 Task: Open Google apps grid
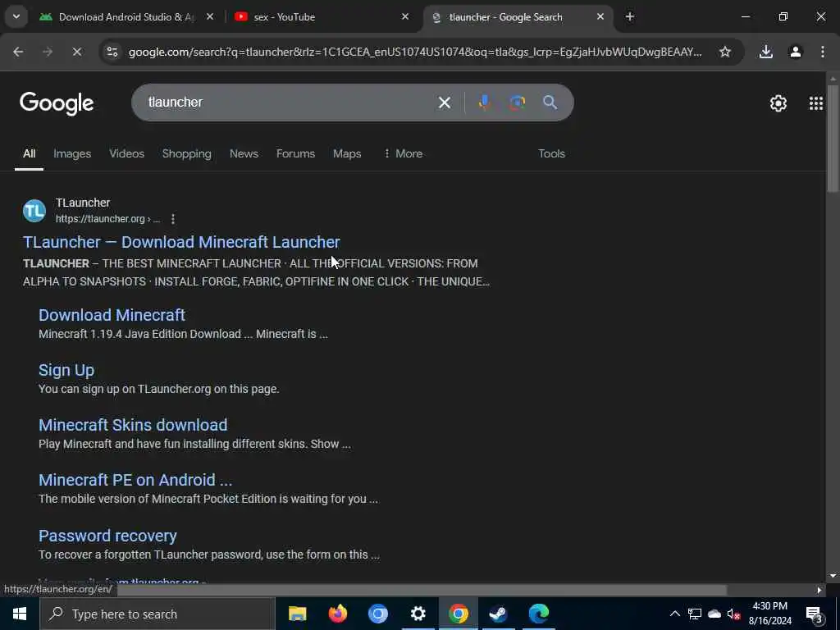click(x=816, y=103)
